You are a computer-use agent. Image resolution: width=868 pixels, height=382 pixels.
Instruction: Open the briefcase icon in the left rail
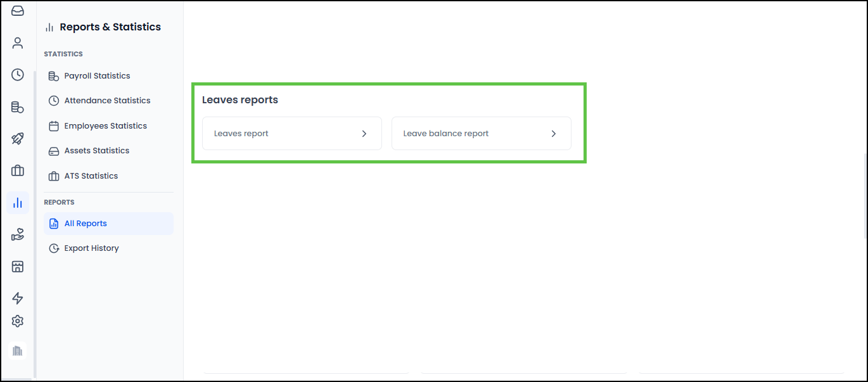tap(17, 170)
